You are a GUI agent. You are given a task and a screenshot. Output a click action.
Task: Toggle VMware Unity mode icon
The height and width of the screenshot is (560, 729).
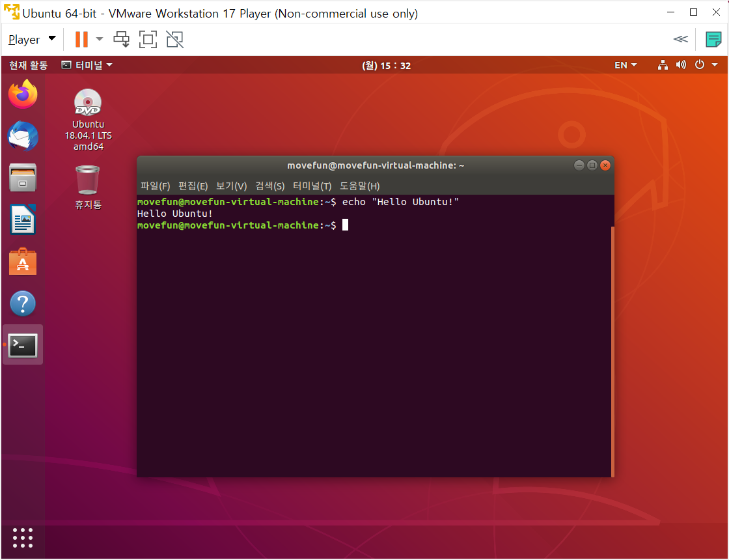pos(175,40)
